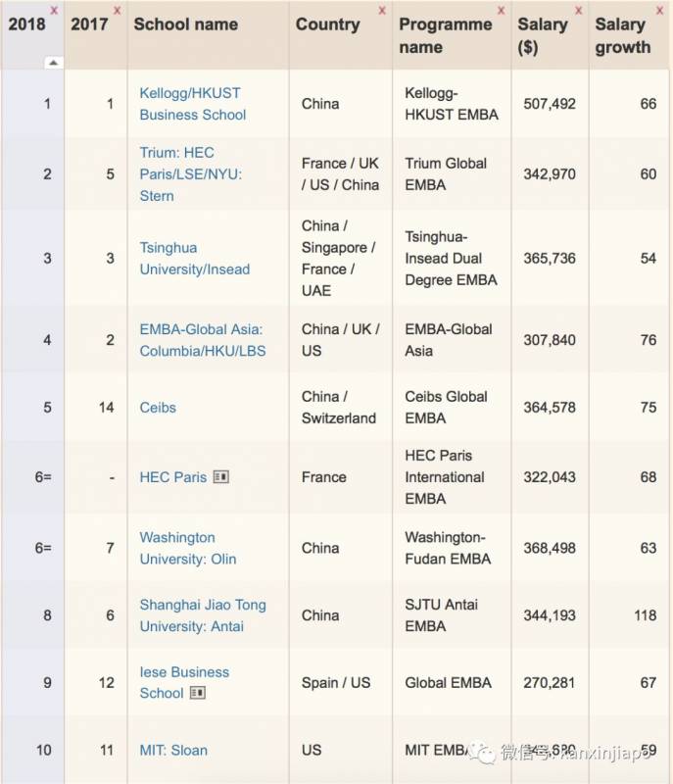The image size is (673, 784).
Task: Click the School name column header
Action: [185, 24]
